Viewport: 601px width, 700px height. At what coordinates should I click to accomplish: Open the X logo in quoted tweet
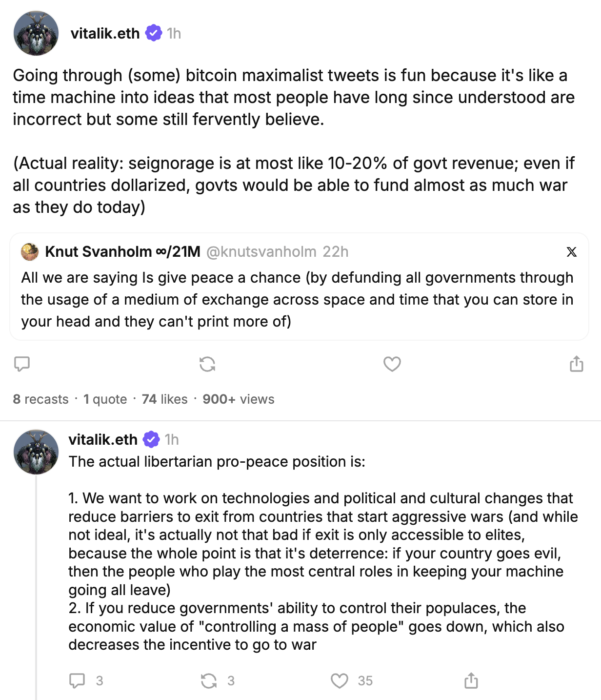click(572, 252)
